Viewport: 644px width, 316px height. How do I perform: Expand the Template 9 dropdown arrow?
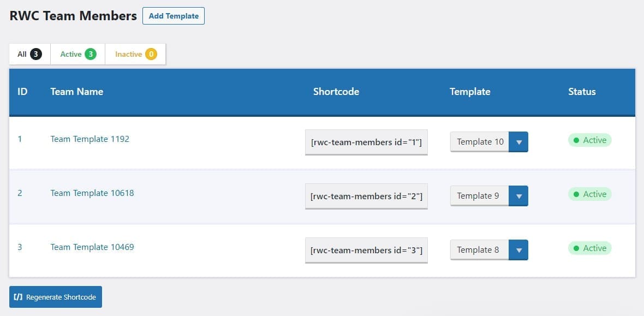coord(518,196)
